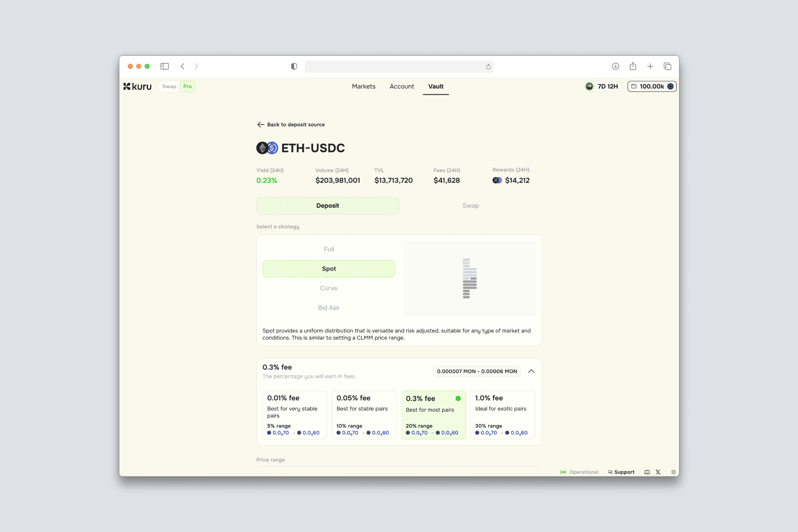Toggle the browser sidebar icon
798x532 pixels.
(x=165, y=66)
